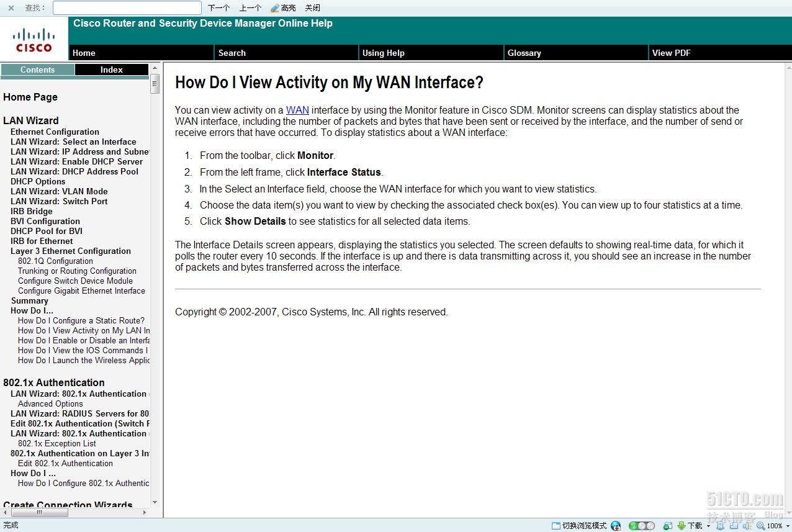Open Ethernet Configuration topic
This screenshot has width=792, height=532.
(55, 132)
